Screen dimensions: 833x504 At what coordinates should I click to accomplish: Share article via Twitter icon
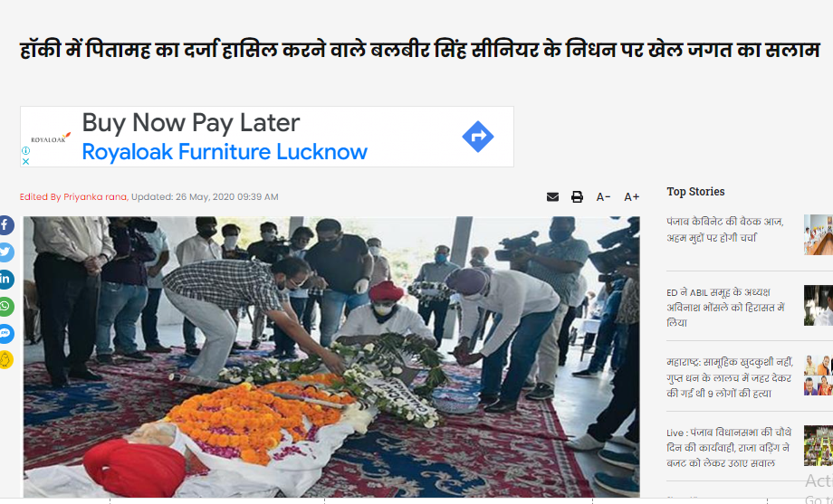click(5, 252)
